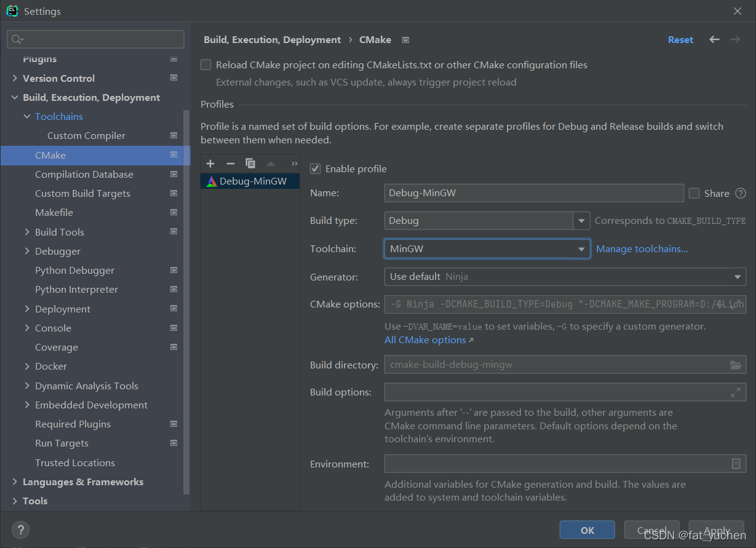Image resolution: width=756 pixels, height=548 pixels.
Task: Click the settings tree scrollbar
Action: pyautogui.click(x=186, y=301)
